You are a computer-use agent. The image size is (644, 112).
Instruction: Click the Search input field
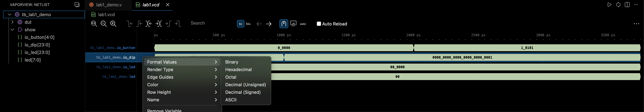pyautogui.click(x=210, y=23)
